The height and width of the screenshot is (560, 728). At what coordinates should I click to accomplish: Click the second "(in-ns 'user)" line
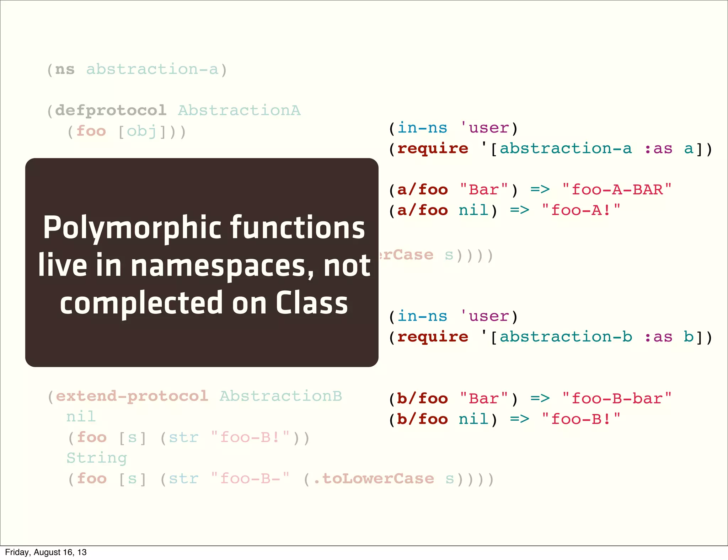[453, 316]
